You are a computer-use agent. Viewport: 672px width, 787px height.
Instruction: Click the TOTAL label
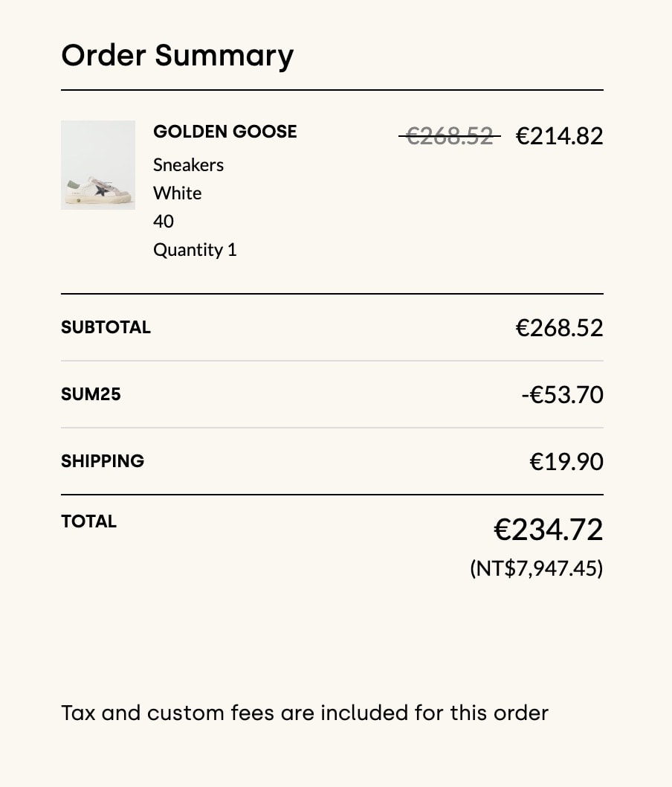(x=88, y=521)
